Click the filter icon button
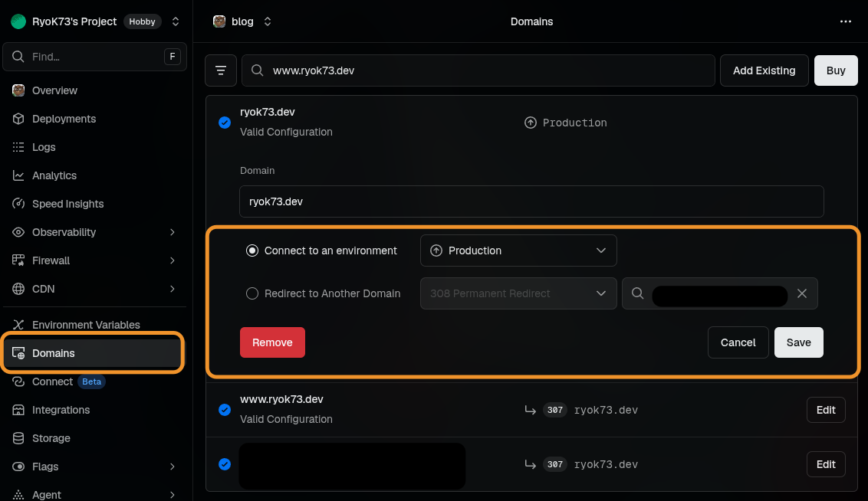Image resolution: width=868 pixels, height=501 pixels. (221, 70)
